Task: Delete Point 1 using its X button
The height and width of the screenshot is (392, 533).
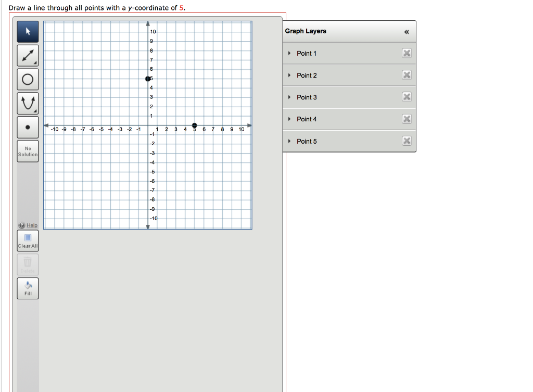Action: coord(407,53)
